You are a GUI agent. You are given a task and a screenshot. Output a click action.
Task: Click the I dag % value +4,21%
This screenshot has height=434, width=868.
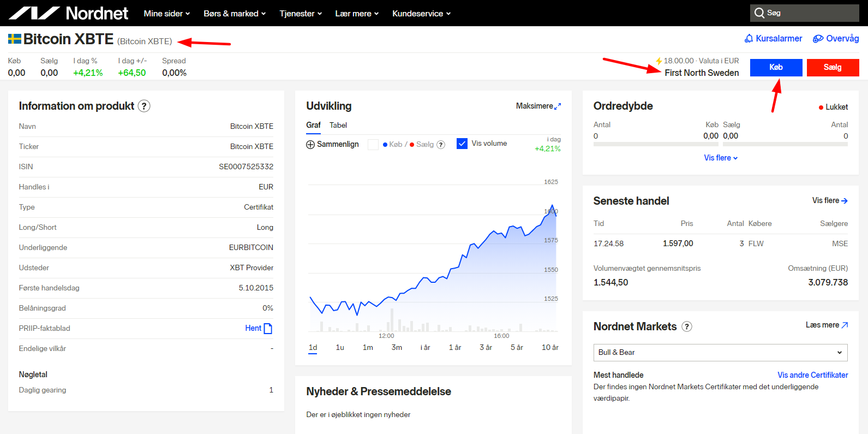(88, 73)
